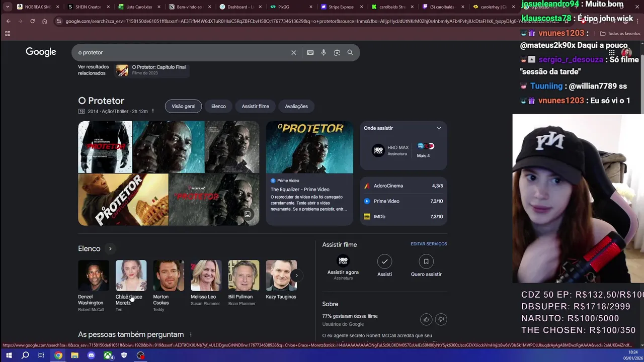The height and width of the screenshot is (362, 644).
Task: Open Melissa Leo cast photo
Action: [206, 276]
